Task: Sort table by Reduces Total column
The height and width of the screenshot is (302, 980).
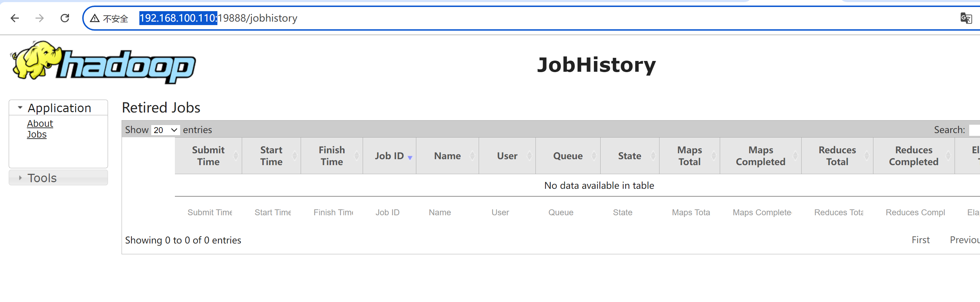Action: coord(837,156)
